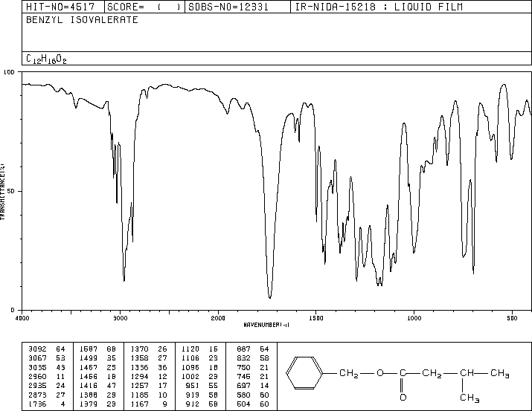Select the 1294 peak table entry
Screen dimensions: 532x411
coord(149,376)
